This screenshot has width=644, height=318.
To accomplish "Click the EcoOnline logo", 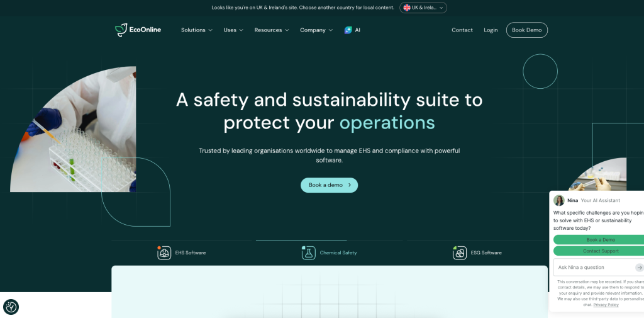I will [138, 30].
